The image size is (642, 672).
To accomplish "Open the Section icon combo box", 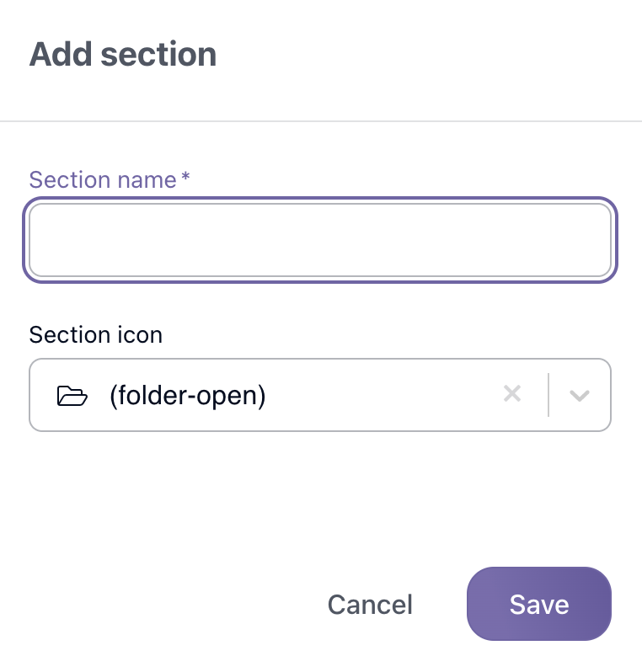I will tap(320, 395).
